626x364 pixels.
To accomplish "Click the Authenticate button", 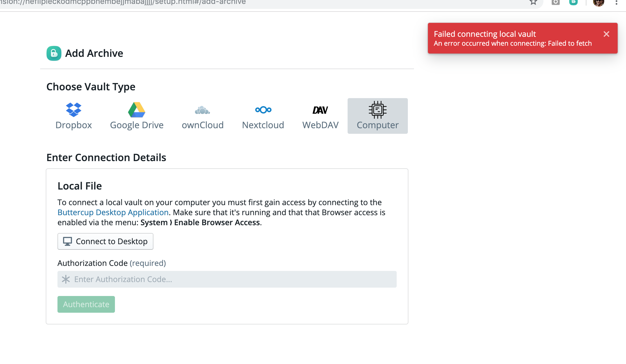I will point(86,304).
